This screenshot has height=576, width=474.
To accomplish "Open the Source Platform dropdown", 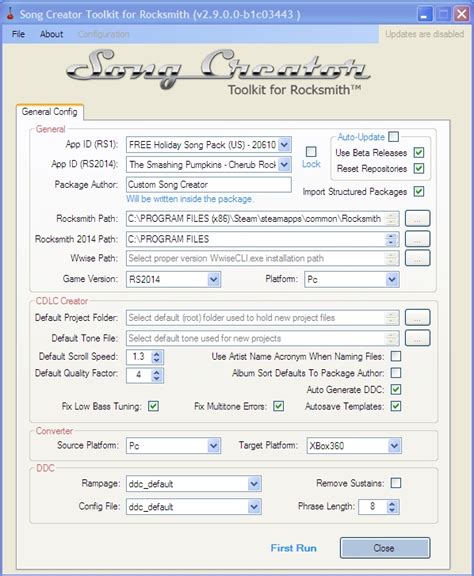I will point(213,446).
